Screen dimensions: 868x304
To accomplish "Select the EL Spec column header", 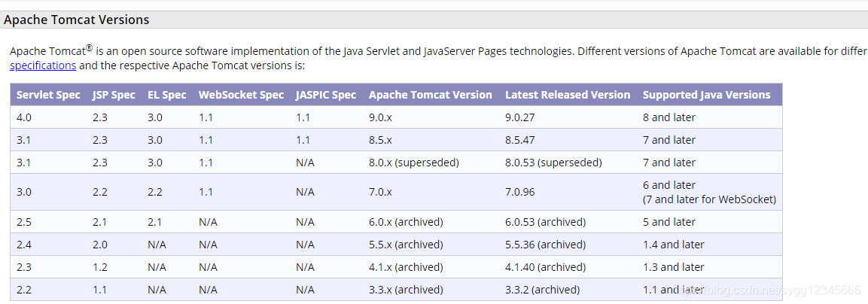I will point(166,95).
